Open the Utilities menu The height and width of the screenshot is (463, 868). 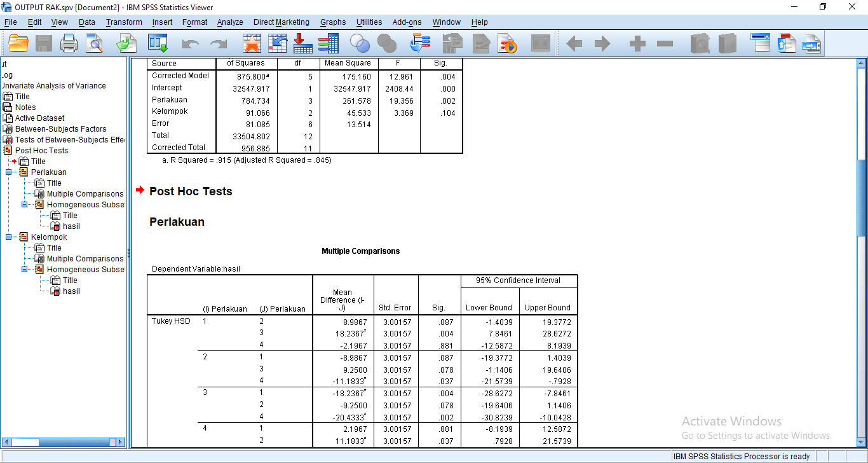[x=369, y=22]
